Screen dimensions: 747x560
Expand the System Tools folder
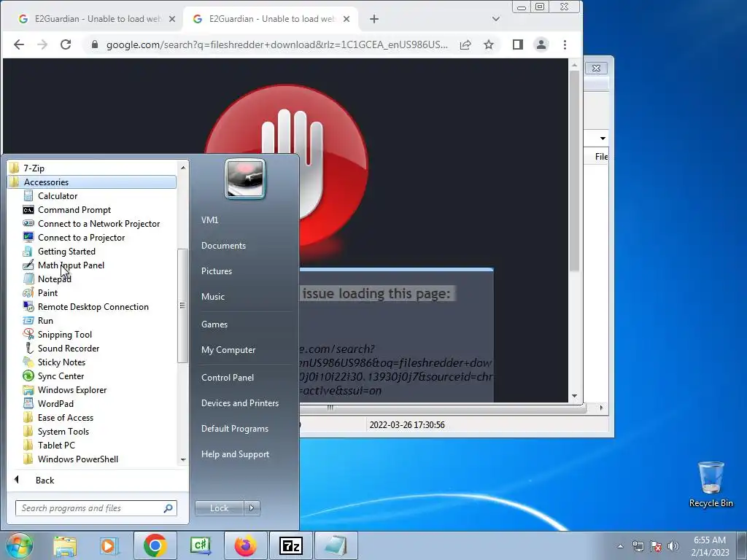[x=63, y=431]
